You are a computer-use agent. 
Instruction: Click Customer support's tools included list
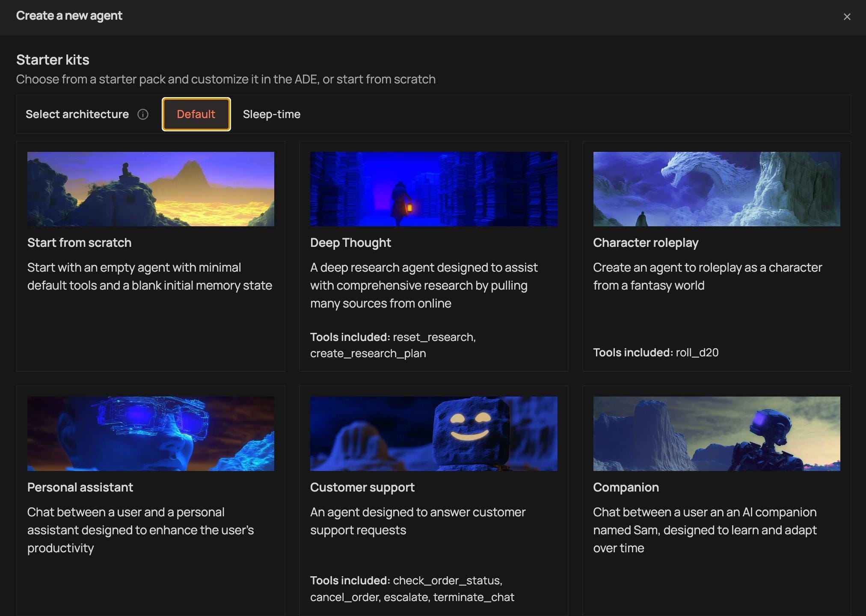[x=412, y=589]
